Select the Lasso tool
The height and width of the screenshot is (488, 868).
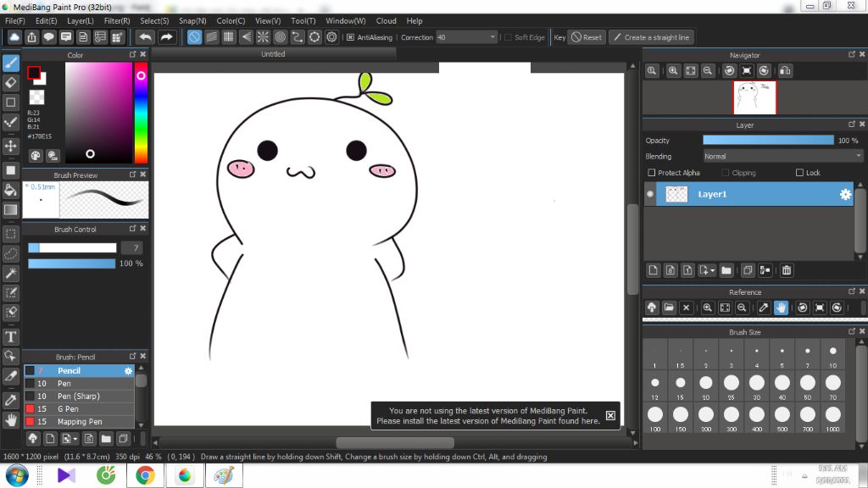[x=10, y=253]
